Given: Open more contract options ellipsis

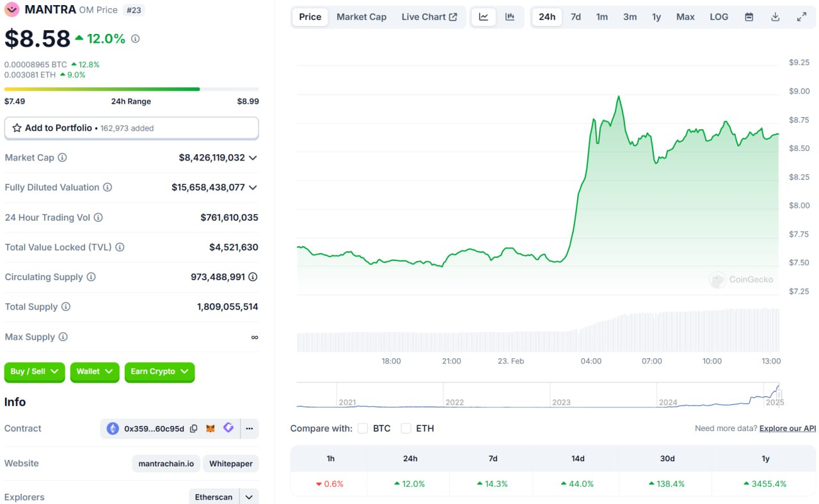Looking at the screenshot, I should pos(250,429).
